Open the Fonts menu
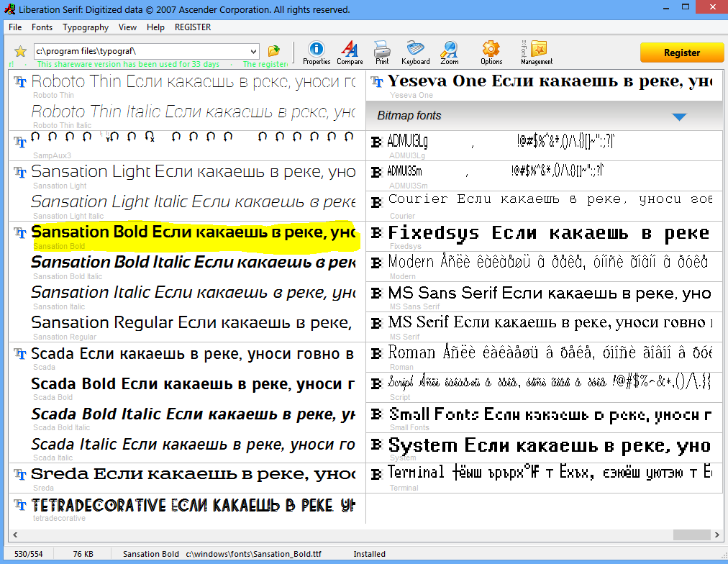 pyautogui.click(x=42, y=27)
